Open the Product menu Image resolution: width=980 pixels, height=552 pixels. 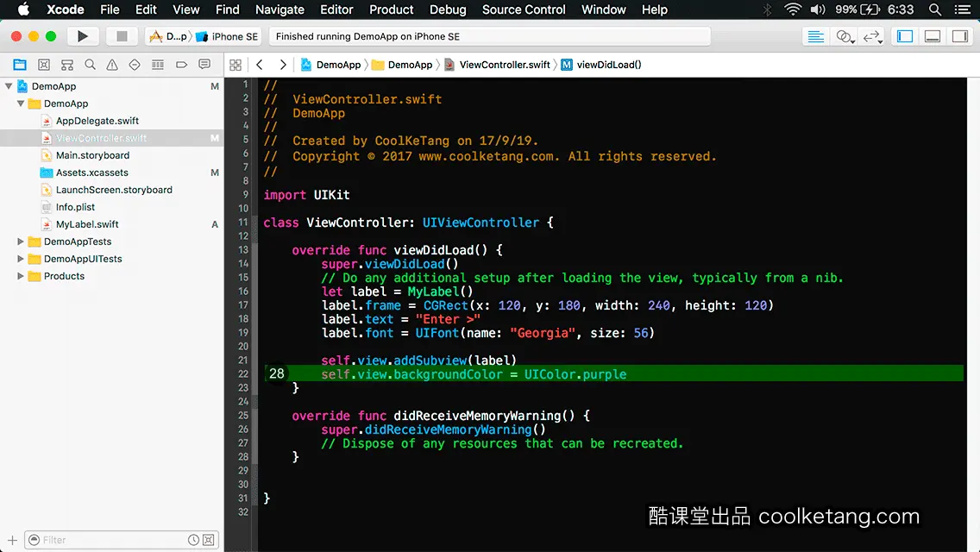tap(392, 9)
